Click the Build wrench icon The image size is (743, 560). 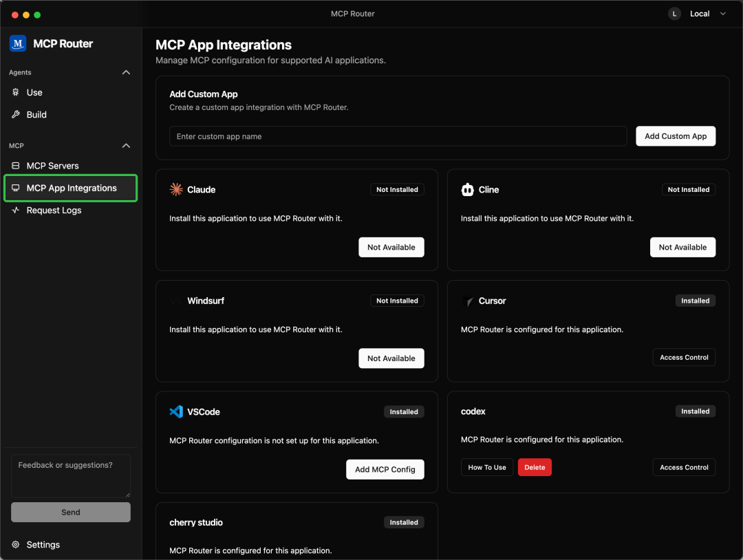coord(15,114)
